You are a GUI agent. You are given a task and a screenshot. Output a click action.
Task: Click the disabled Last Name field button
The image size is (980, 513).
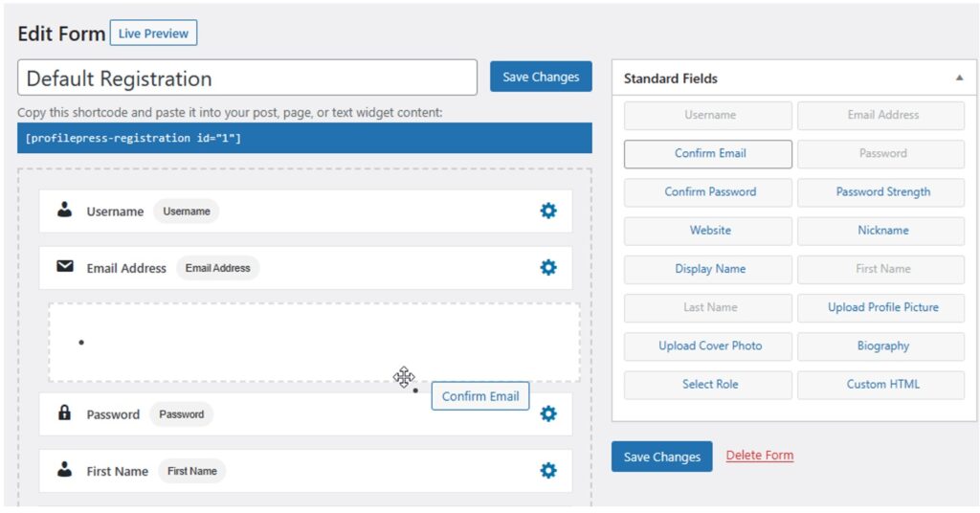pyautogui.click(x=708, y=308)
